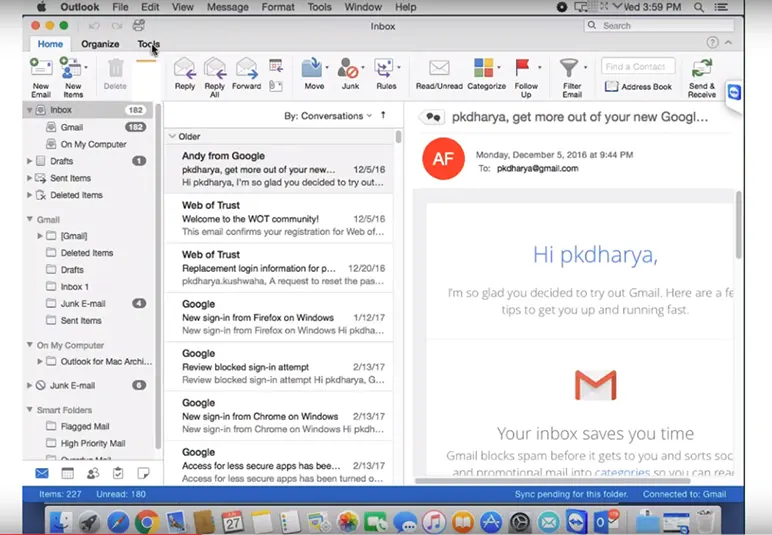This screenshot has width=772, height=535.
Task: Click the categories link in email body
Action: pos(622,472)
